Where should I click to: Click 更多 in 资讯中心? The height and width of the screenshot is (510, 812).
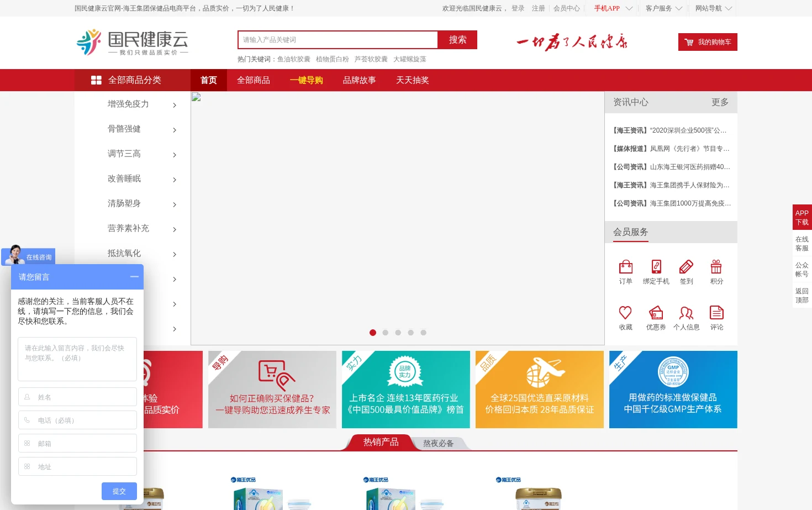click(720, 102)
